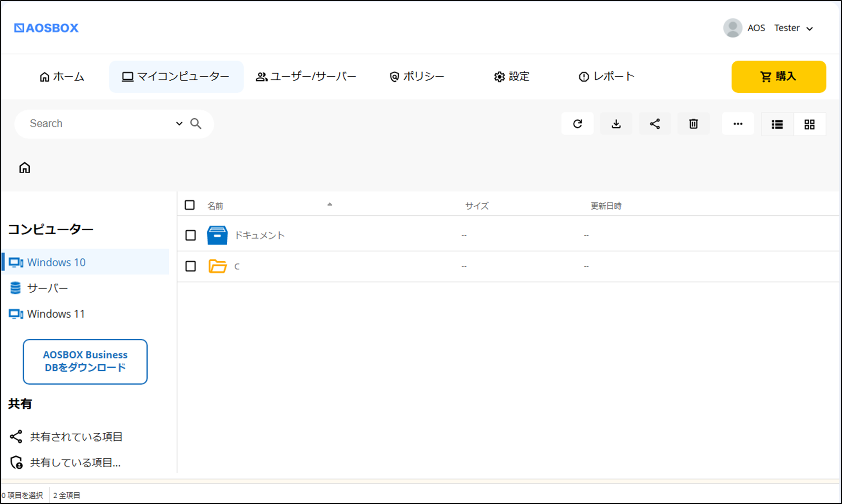The height and width of the screenshot is (504, 842).
Task: Click the yellow 購入 button
Action: [x=778, y=77]
